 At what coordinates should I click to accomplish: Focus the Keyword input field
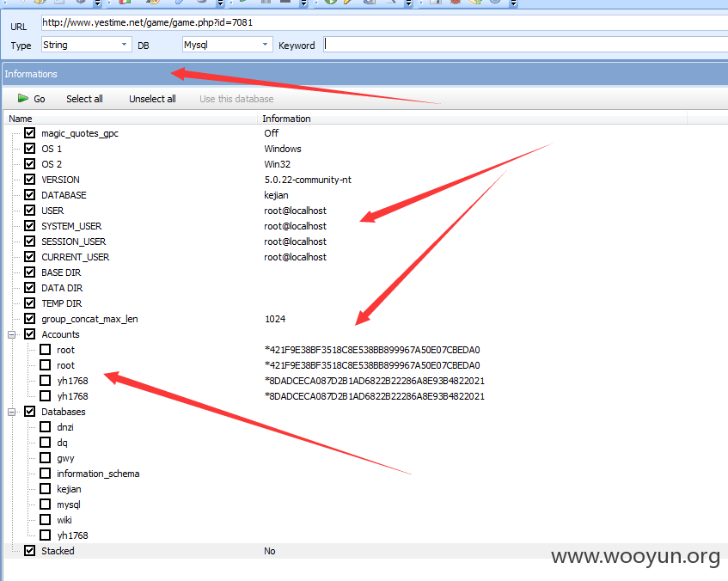click(525, 45)
